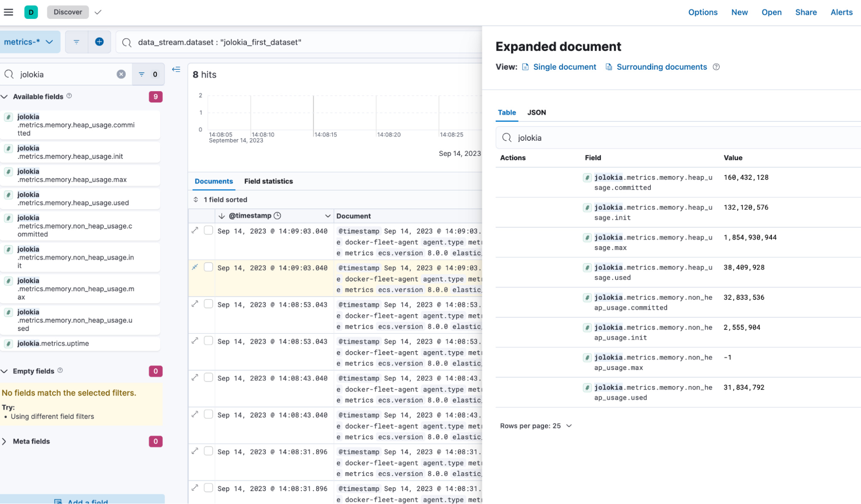Open the hamburger navigation menu
861x504 pixels.
[9, 12]
